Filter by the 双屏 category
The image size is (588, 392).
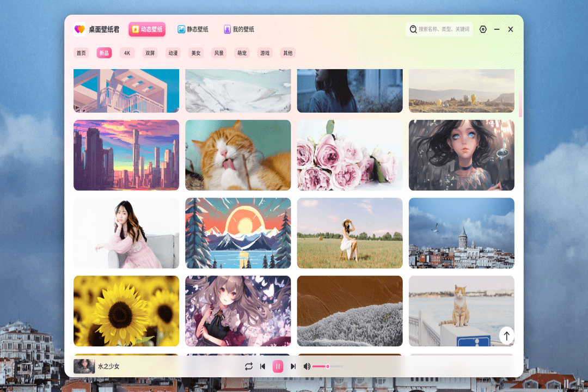click(x=150, y=53)
